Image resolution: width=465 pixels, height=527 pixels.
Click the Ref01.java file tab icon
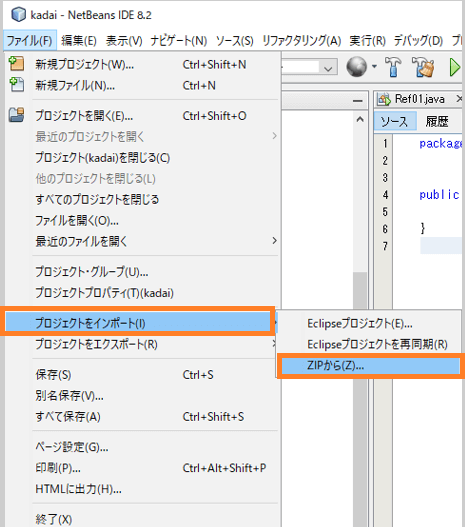tap(384, 99)
